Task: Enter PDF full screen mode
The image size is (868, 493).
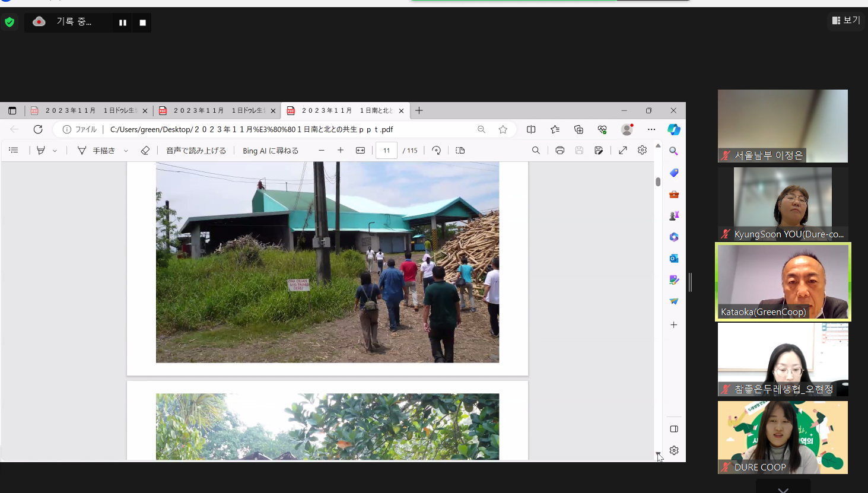Action: point(622,151)
